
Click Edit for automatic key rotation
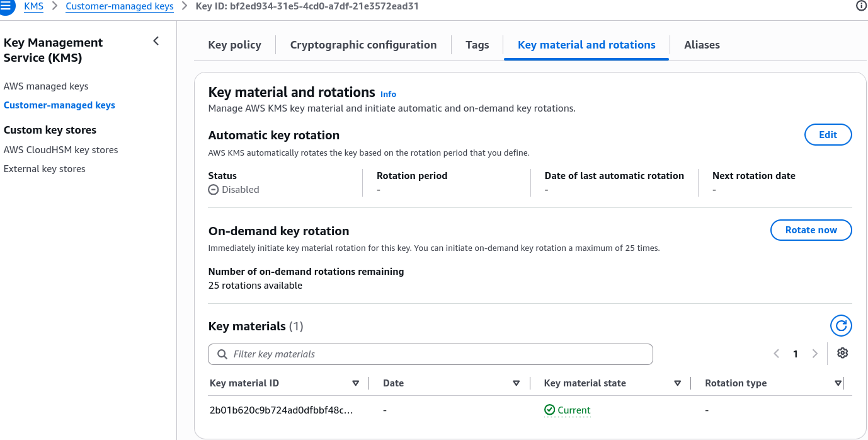(828, 135)
